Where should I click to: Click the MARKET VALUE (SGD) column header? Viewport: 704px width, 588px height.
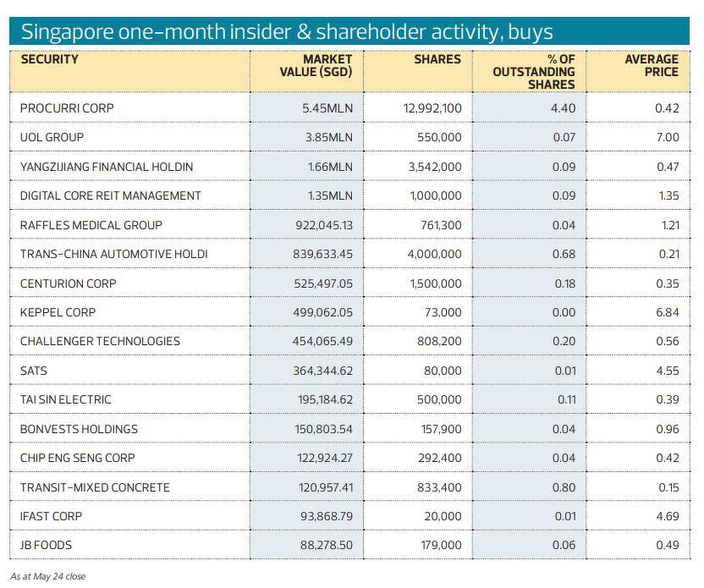point(316,66)
